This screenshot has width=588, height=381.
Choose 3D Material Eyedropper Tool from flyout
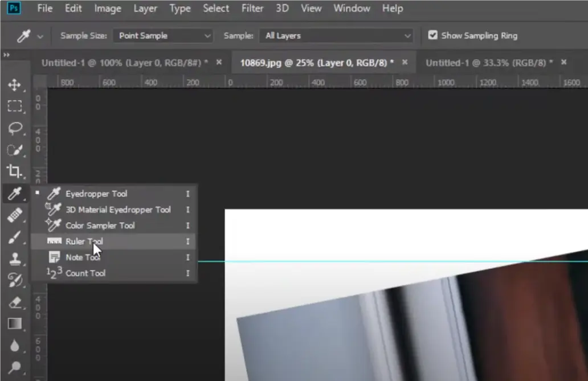pos(114,210)
